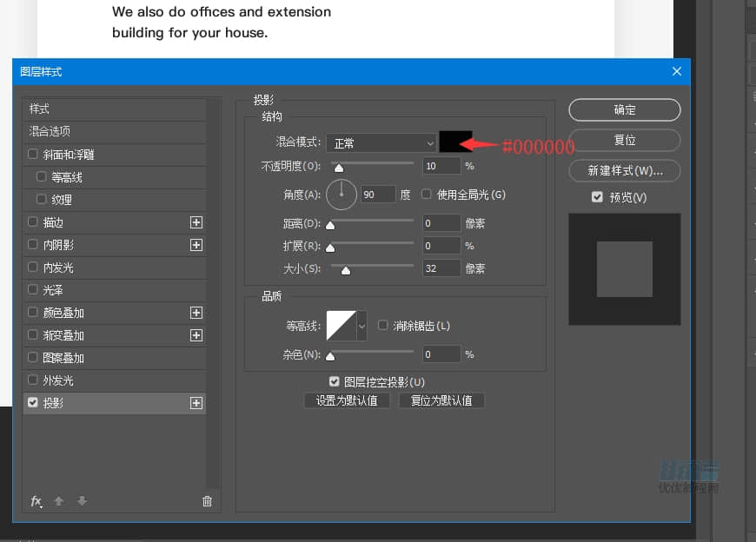The width and height of the screenshot is (756, 542).
Task: Enable the 内阴影 checkbox
Action: click(33, 244)
